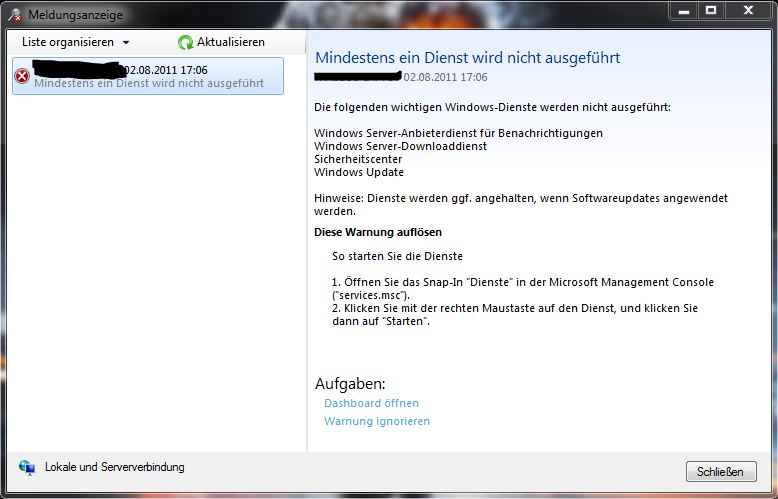
Task: Click the network connection icon in the status bar
Action: 27,467
